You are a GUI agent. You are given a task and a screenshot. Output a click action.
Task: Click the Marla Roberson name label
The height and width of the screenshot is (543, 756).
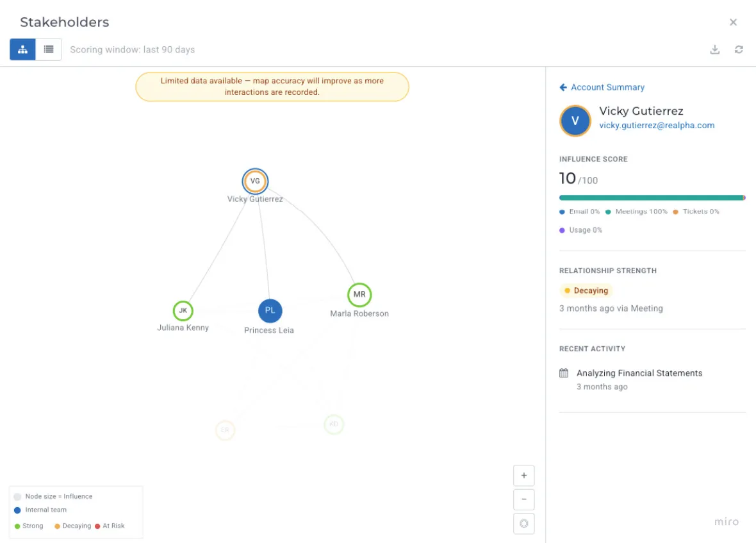click(x=359, y=313)
